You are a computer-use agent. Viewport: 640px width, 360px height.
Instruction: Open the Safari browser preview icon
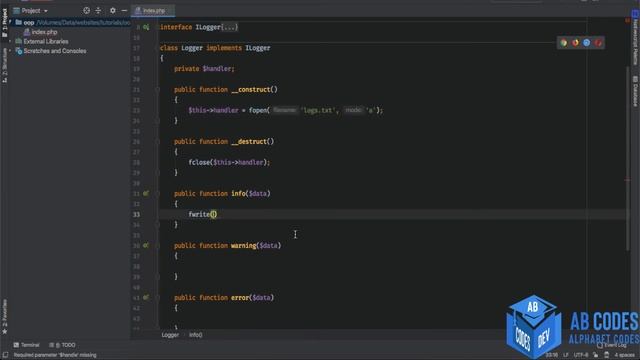[587, 43]
